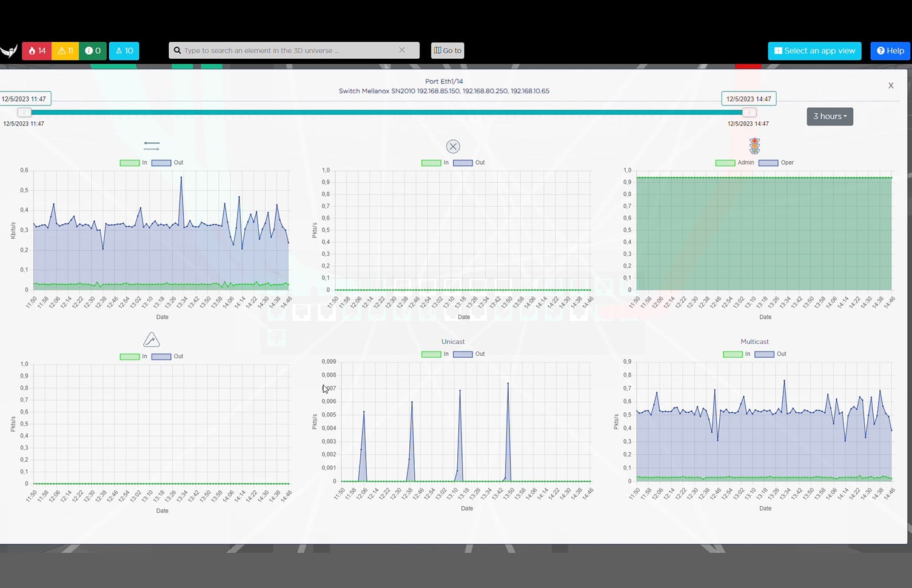Open the Help button

click(x=890, y=51)
